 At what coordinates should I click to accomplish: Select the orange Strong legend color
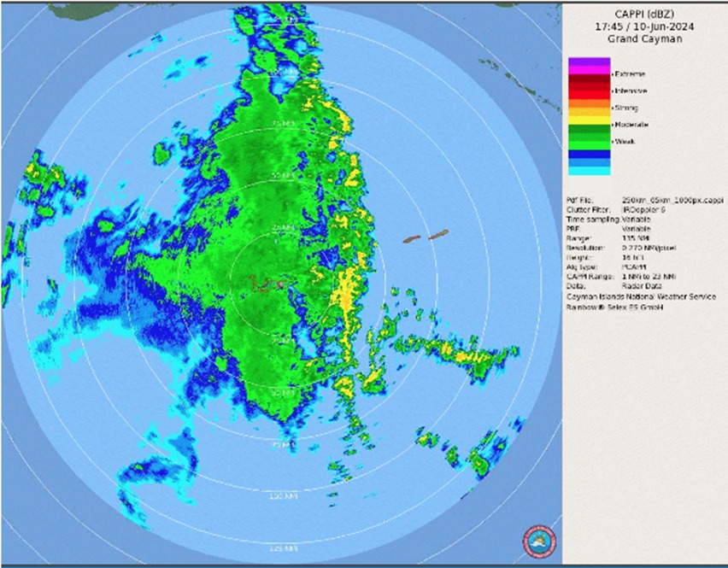coord(590,105)
